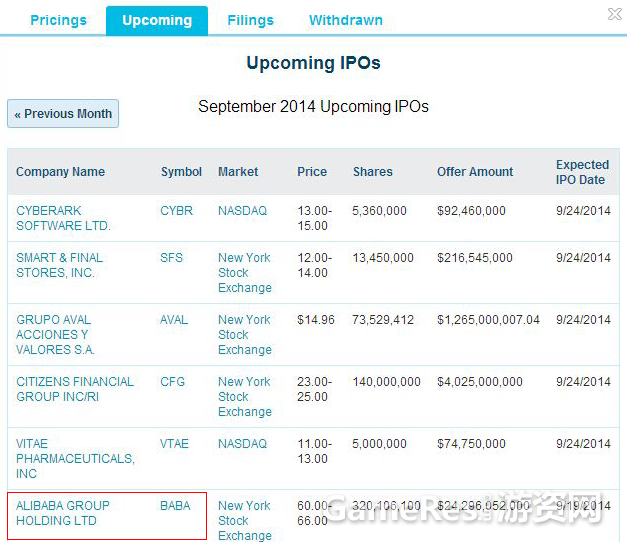Select the 13.00-15.00 price range
The width and height of the screenshot is (627, 542).
[314, 218]
